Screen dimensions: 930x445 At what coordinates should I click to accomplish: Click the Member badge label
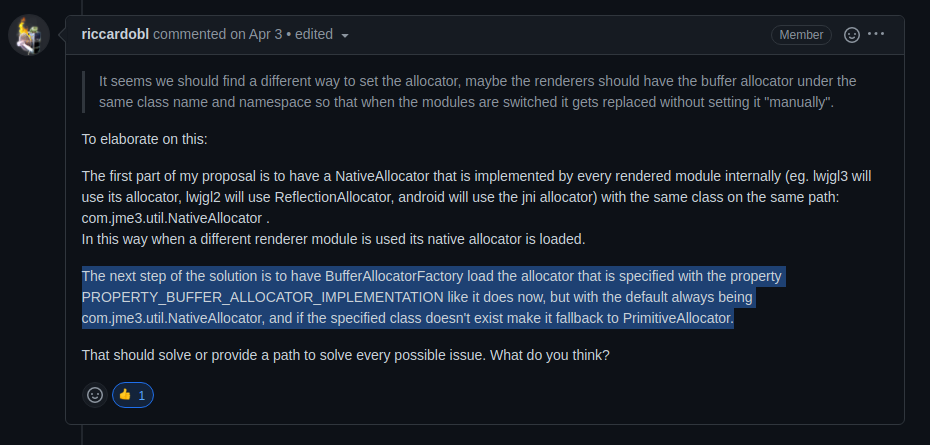click(x=801, y=35)
